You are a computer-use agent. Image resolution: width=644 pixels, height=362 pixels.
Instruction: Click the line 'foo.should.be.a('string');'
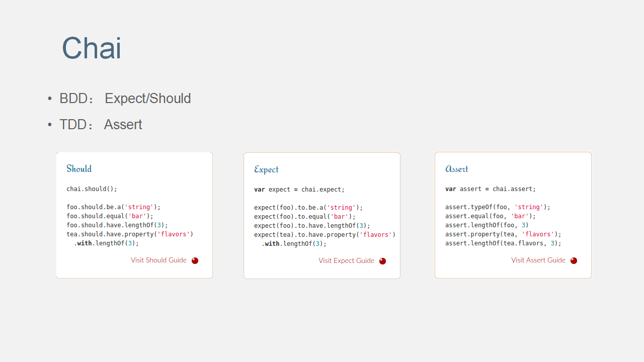click(x=114, y=207)
